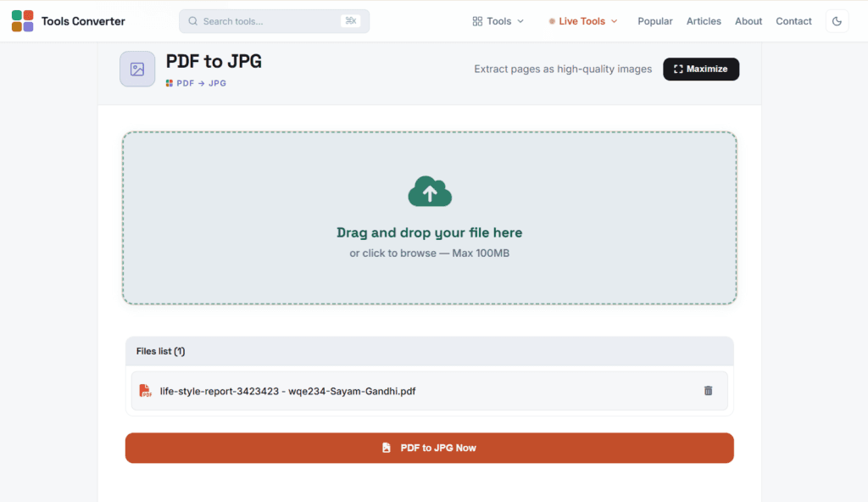The height and width of the screenshot is (502, 868).
Task: Click the cloud upload icon
Action: click(x=430, y=191)
